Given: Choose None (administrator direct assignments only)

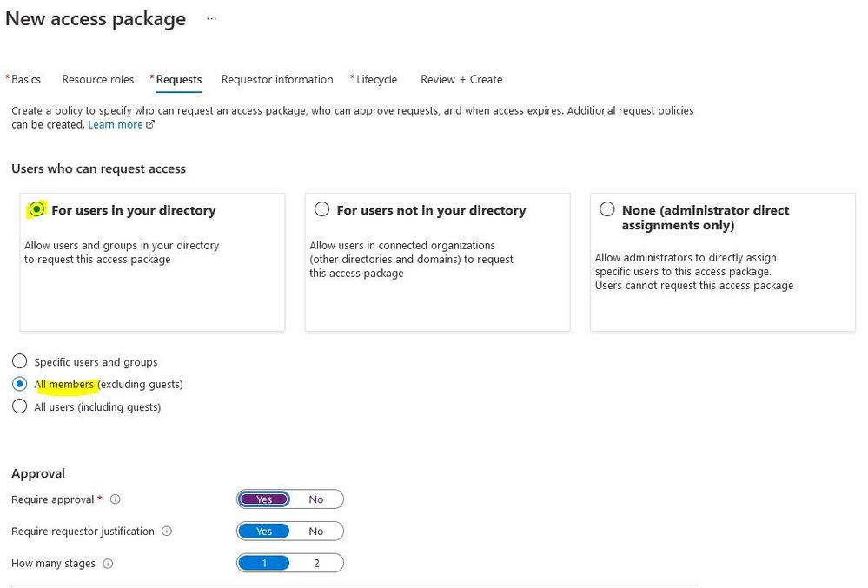Looking at the screenshot, I should [607, 209].
